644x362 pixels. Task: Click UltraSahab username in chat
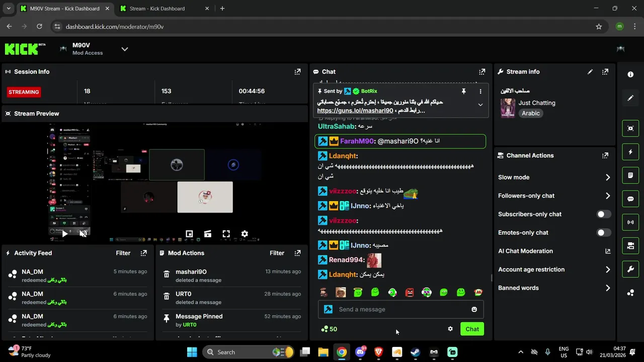tap(336, 127)
